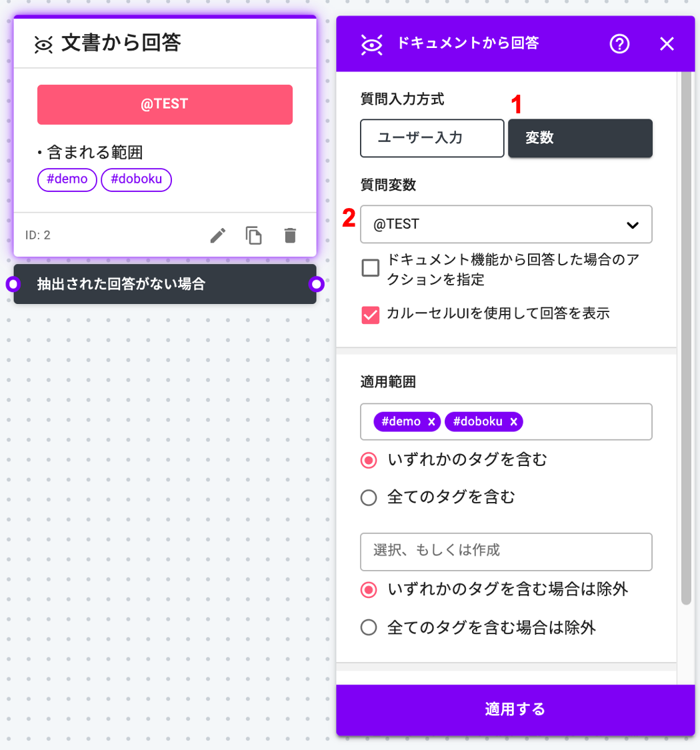
Task: Close the ドキュメントから回答 panel
Action: pos(667,44)
